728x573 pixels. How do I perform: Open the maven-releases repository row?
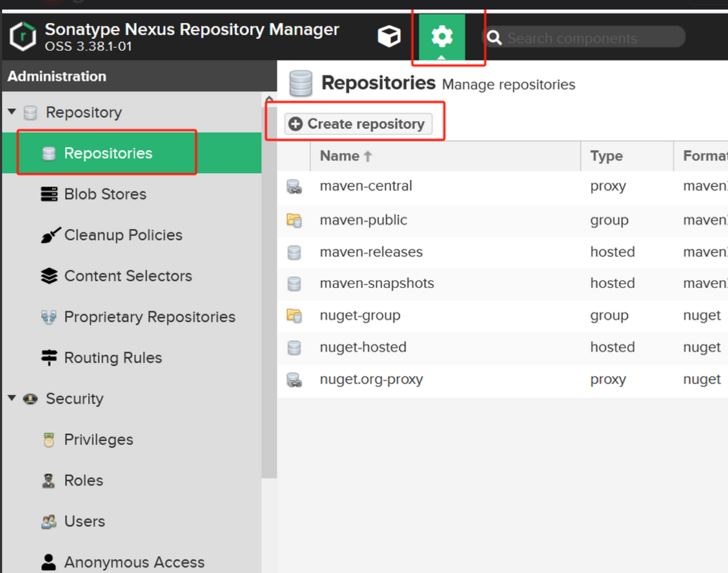click(x=502, y=252)
